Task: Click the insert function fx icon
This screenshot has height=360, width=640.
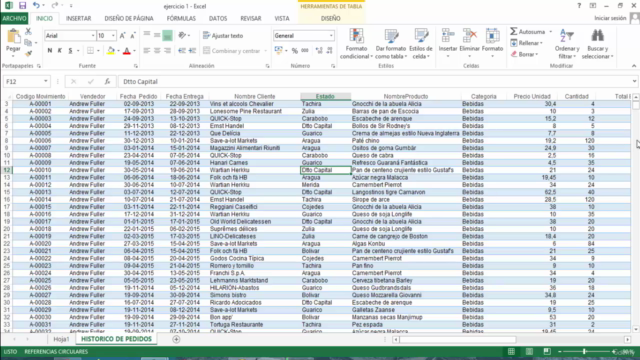Action: coord(107,81)
